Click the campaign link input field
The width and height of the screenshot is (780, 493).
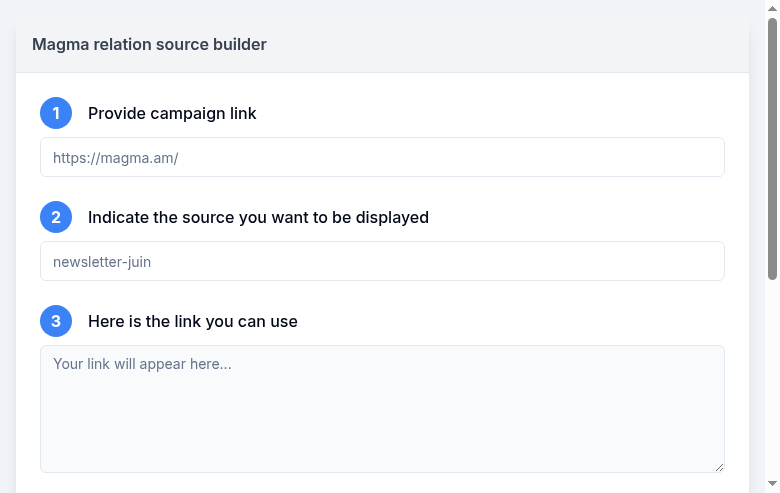pyautogui.click(x=382, y=157)
